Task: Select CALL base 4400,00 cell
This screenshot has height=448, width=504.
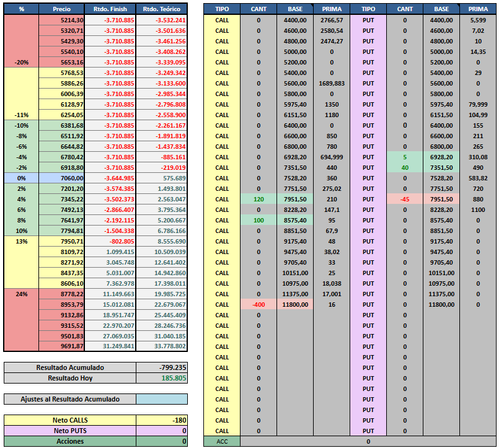Action: click(295, 20)
